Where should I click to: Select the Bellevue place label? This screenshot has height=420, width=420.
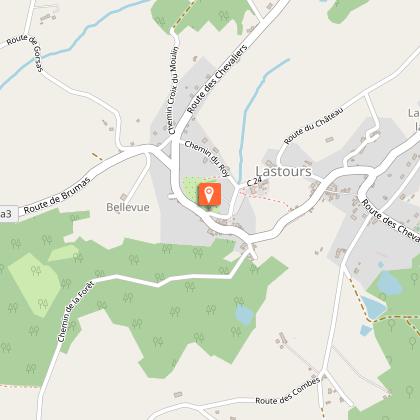[128, 207]
